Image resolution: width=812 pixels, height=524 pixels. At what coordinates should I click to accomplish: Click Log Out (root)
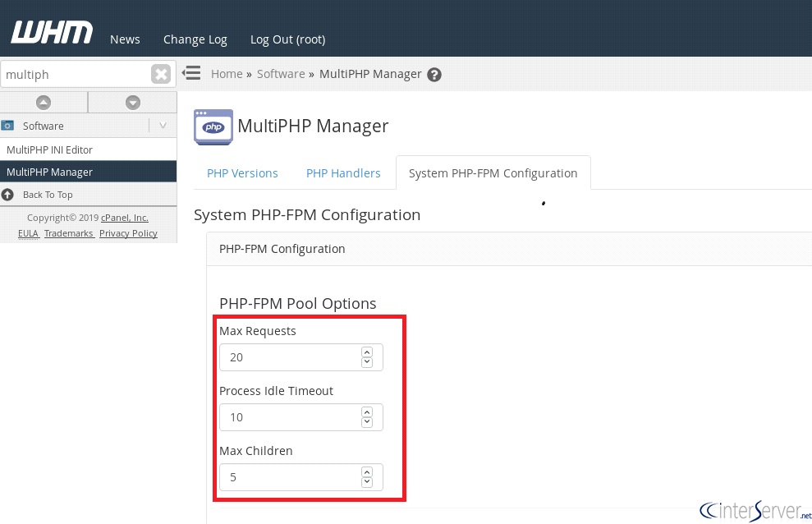click(x=288, y=40)
